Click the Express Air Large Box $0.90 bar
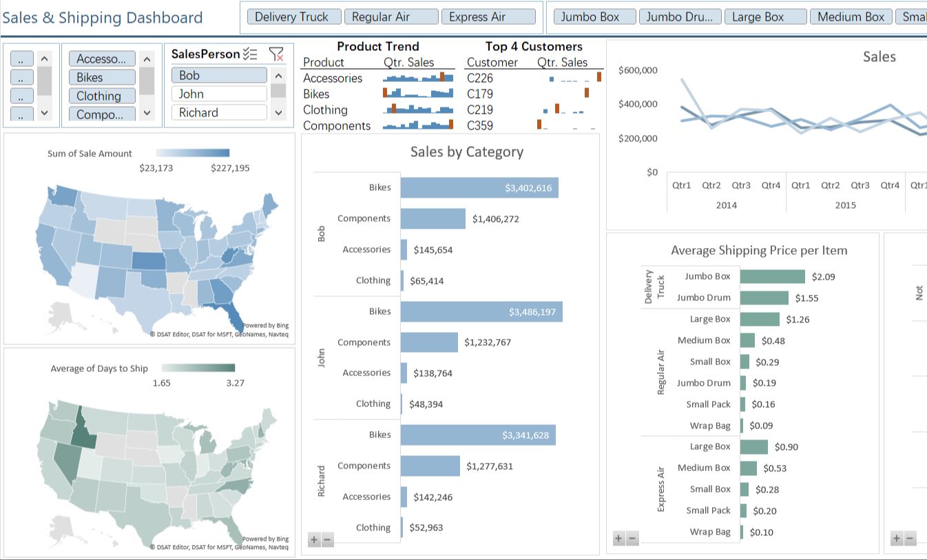This screenshot has width=927, height=560. 754,446
